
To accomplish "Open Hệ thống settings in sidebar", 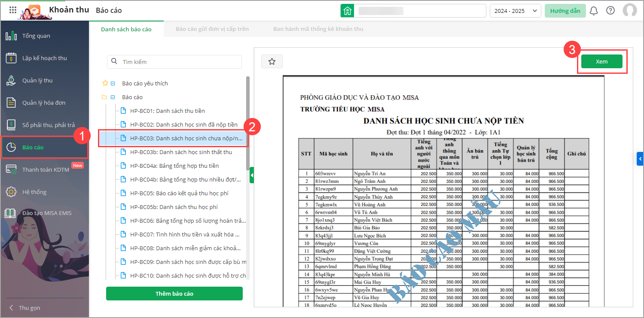I will (34, 192).
